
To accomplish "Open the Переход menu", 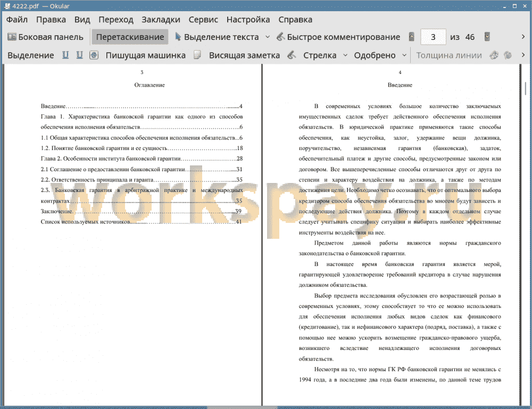I will [x=115, y=20].
